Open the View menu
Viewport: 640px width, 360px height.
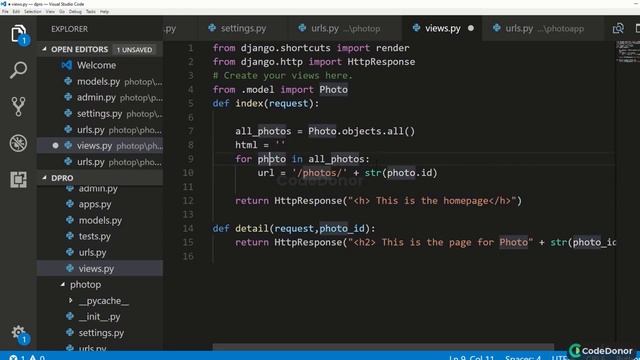[50, 11]
